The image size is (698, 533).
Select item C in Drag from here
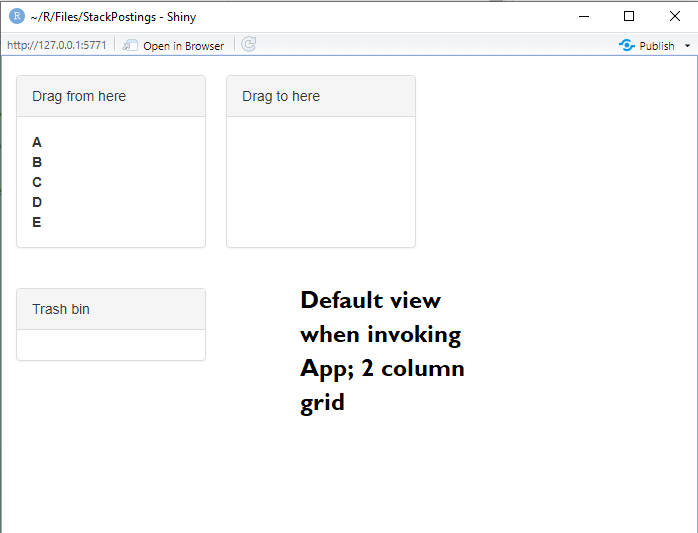37,182
